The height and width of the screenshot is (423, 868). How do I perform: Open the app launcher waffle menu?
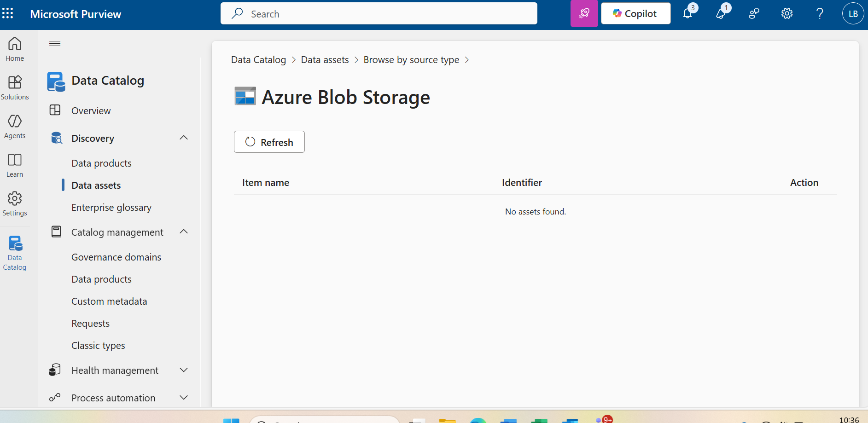(7, 13)
